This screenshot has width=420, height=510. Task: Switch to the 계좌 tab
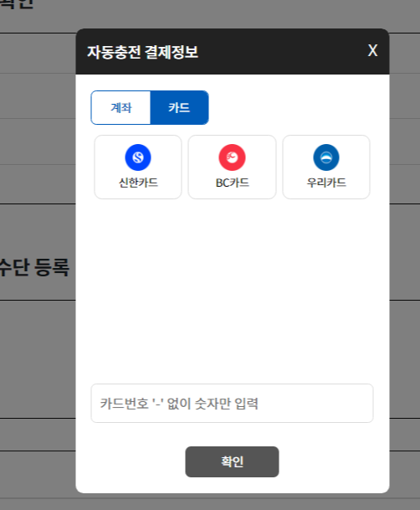pos(120,108)
